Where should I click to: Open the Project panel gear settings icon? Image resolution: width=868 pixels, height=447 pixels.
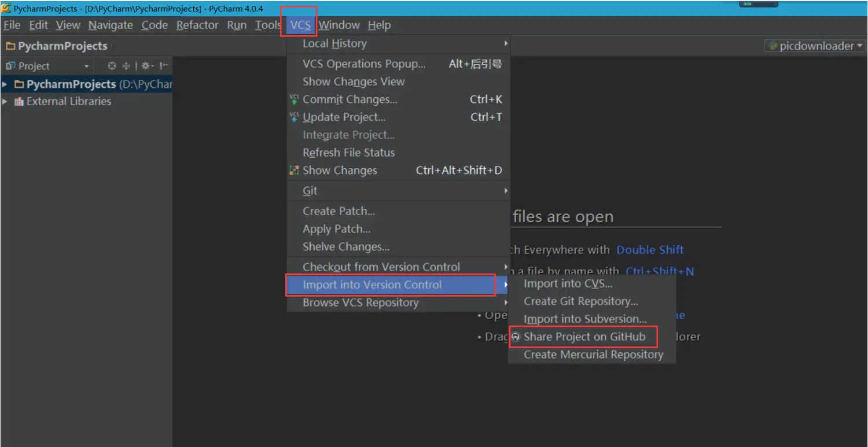146,66
